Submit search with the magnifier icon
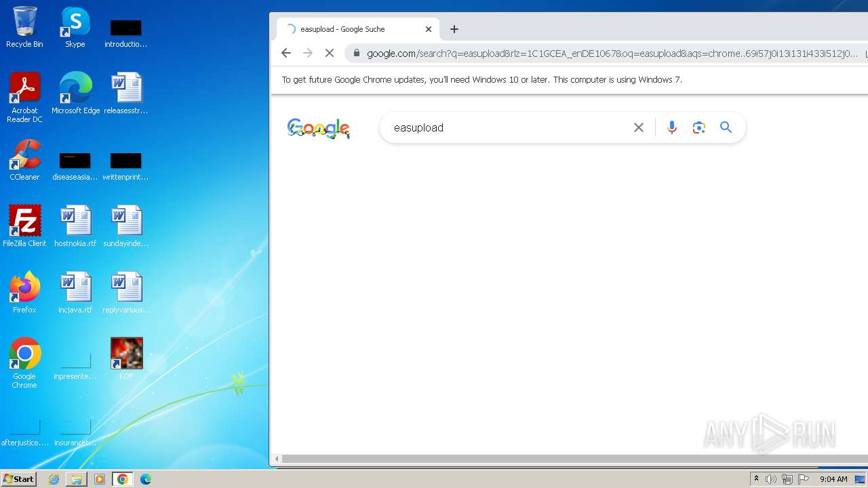The width and height of the screenshot is (868, 488). click(726, 127)
